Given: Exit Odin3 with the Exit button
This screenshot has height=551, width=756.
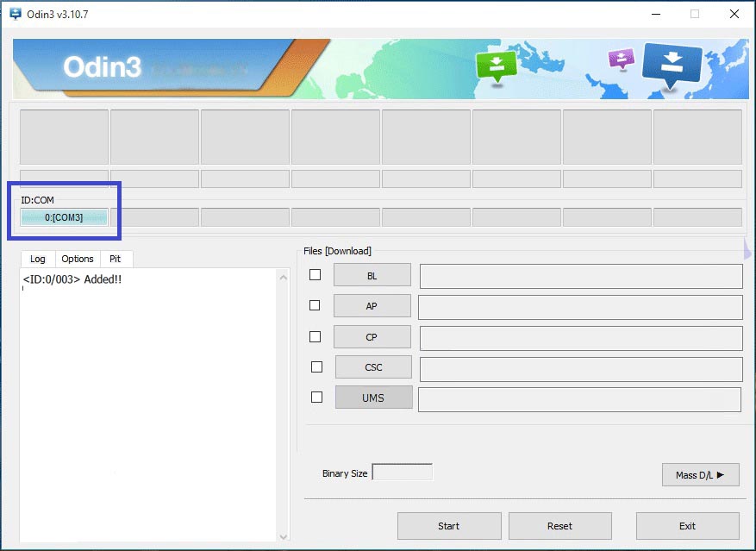Looking at the screenshot, I should coord(688,526).
